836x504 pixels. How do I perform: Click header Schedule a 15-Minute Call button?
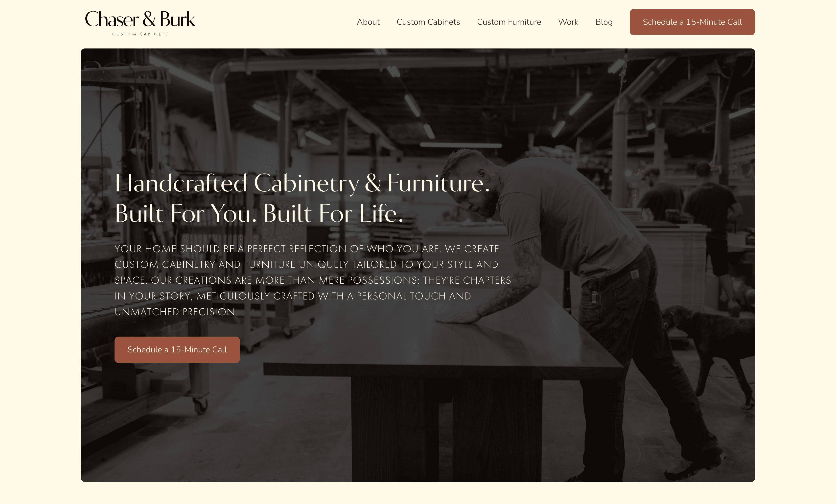(x=692, y=22)
